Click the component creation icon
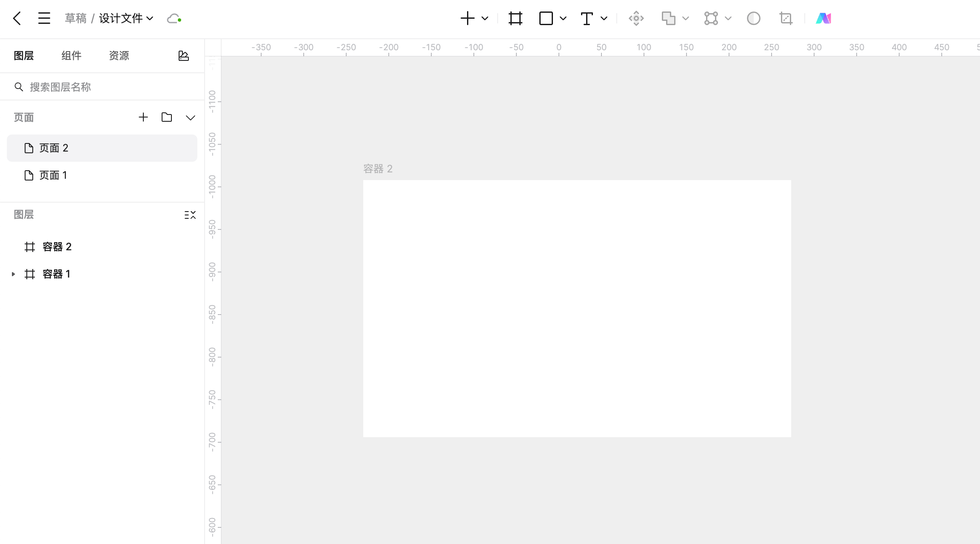Viewport: 980px width, 544px height. click(x=636, y=18)
